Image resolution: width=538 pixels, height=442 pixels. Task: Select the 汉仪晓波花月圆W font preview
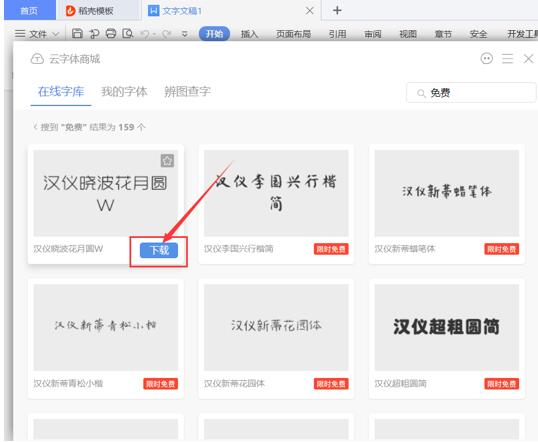click(x=106, y=193)
